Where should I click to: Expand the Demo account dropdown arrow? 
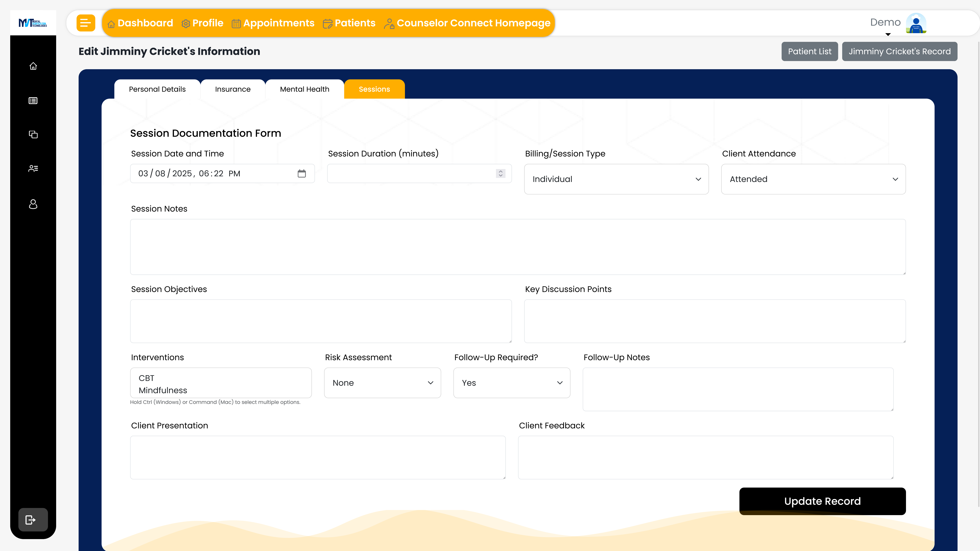[x=888, y=35]
